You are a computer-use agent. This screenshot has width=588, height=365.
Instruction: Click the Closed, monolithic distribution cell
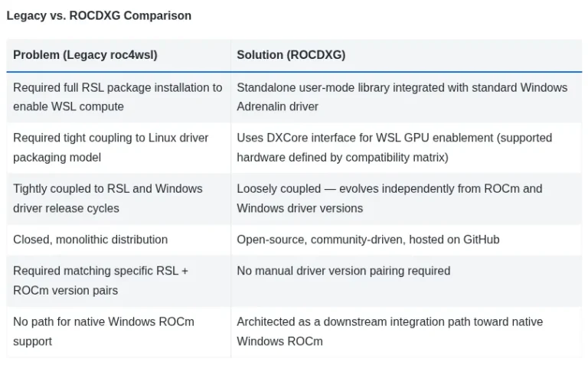(x=90, y=240)
